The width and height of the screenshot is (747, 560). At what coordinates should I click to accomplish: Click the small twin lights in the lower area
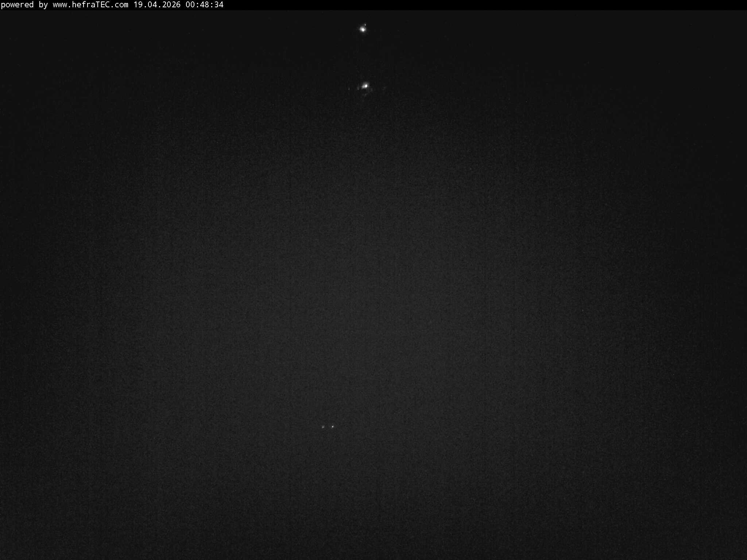pyautogui.click(x=328, y=426)
